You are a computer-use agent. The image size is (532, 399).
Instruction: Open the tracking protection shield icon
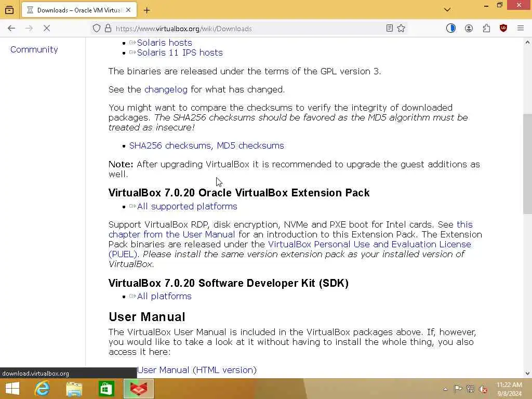point(97,28)
